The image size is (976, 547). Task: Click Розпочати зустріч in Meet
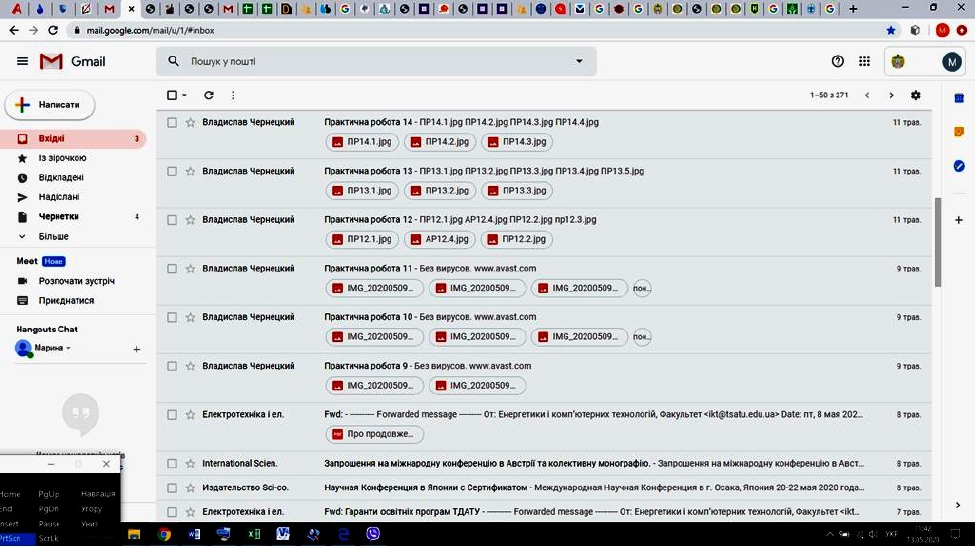(76, 281)
